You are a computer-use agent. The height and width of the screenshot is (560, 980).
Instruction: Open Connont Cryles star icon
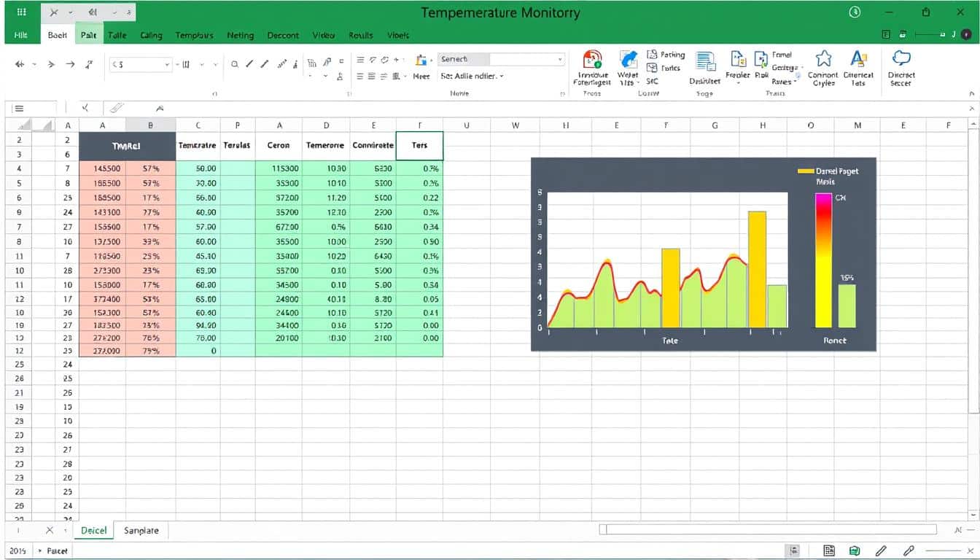(x=823, y=59)
